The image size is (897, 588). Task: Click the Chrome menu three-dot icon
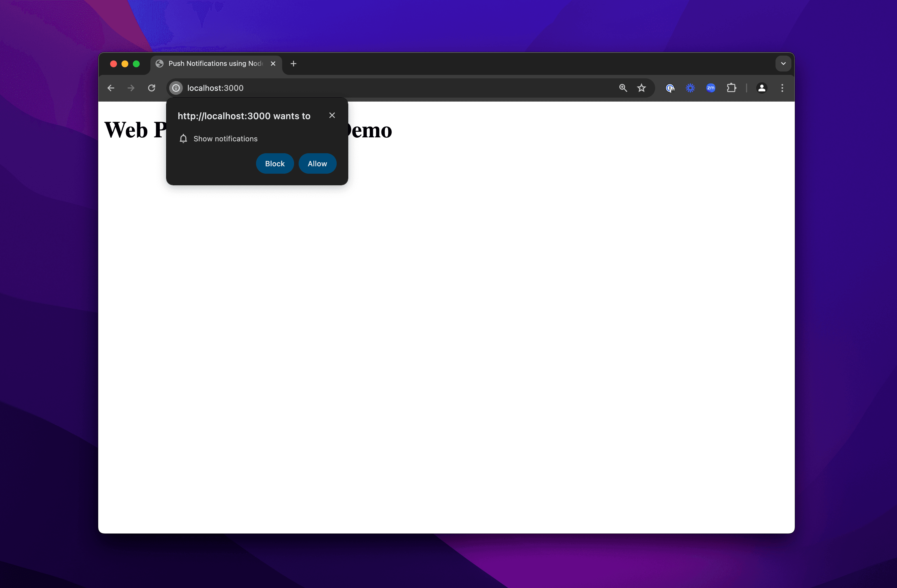781,88
